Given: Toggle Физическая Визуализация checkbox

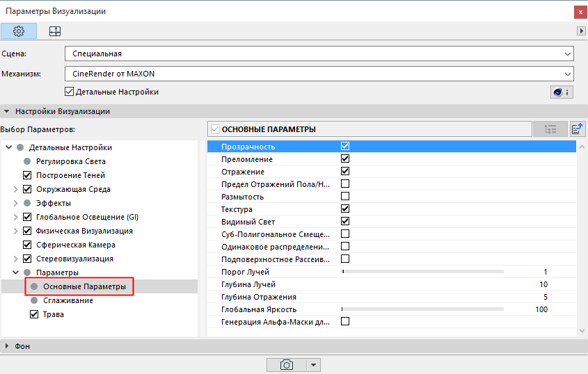Looking at the screenshot, I should pos(27,231).
